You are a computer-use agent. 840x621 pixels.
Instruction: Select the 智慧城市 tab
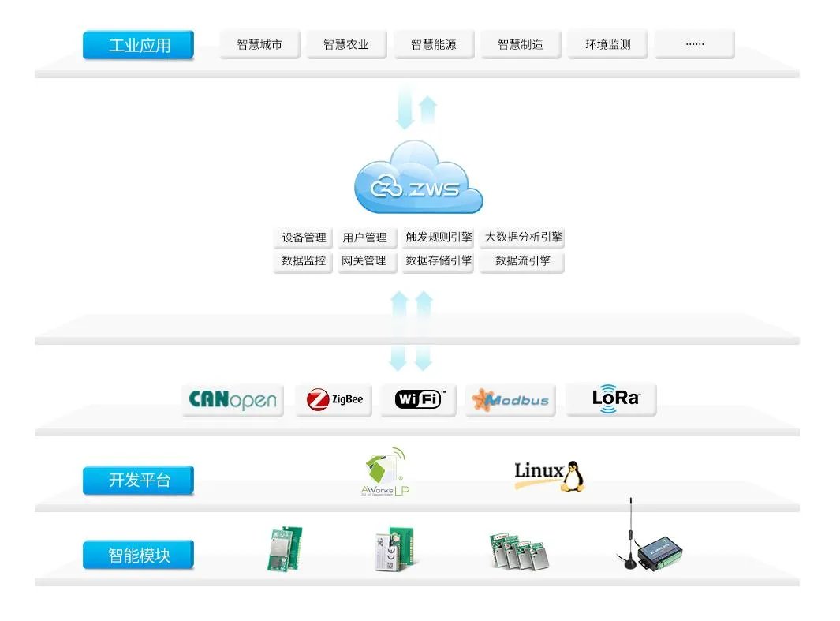pyautogui.click(x=259, y=45)
